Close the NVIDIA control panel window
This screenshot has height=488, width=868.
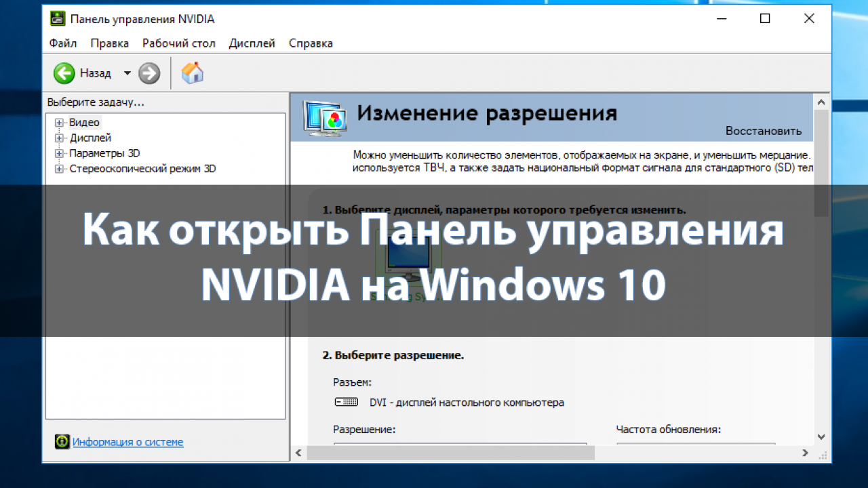click(x=809, y=19)
